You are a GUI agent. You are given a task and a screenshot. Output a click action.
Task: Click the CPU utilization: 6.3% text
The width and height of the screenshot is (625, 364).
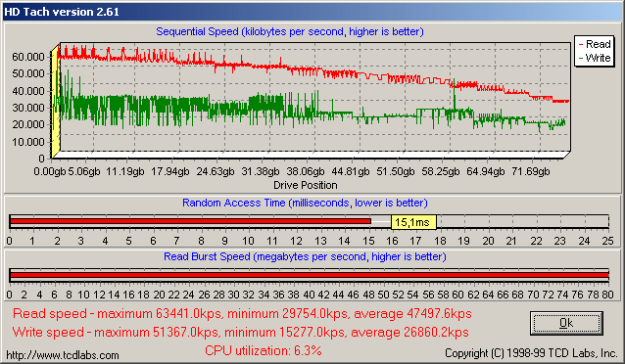tap(264, 351)
